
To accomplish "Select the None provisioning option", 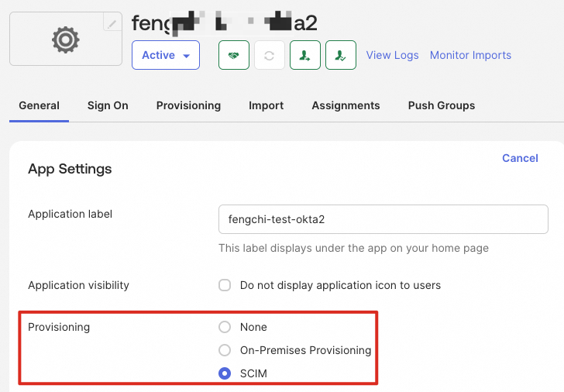I will pos(225,327).
